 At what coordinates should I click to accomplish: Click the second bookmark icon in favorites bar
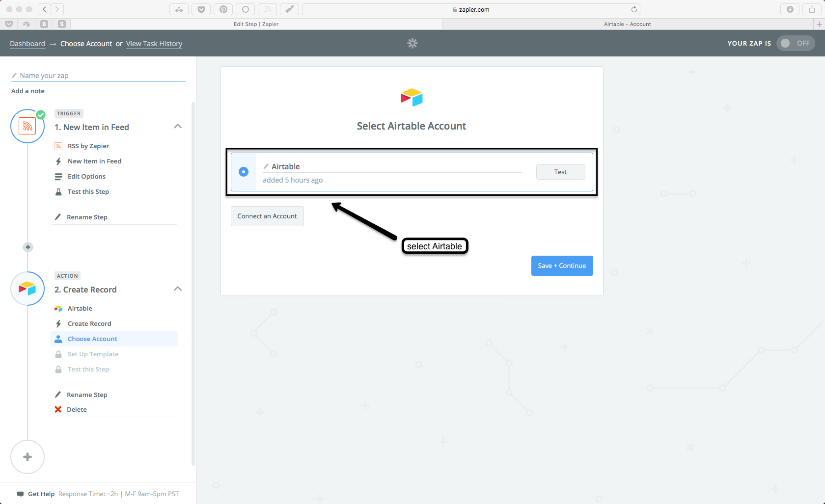click(27, 24)
